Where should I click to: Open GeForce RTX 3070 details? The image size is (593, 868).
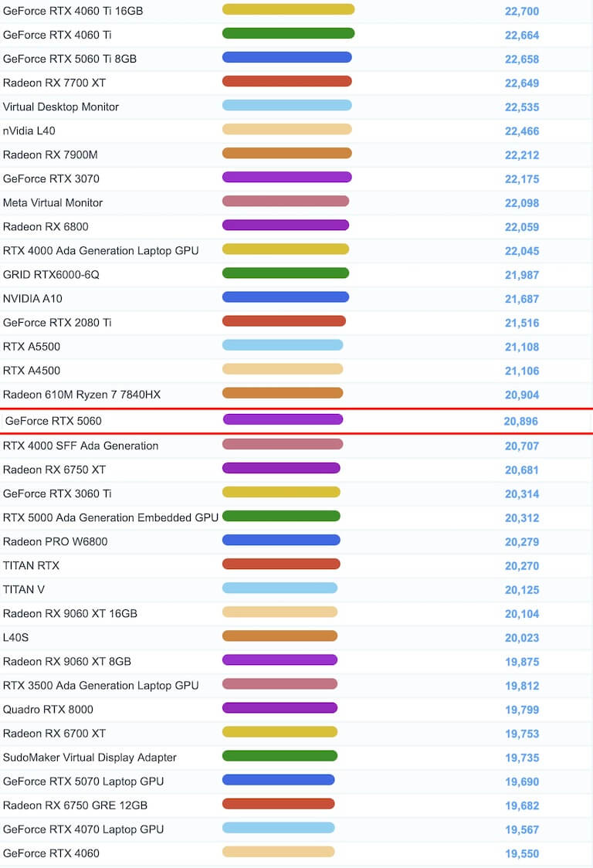[x=51, y=178]
